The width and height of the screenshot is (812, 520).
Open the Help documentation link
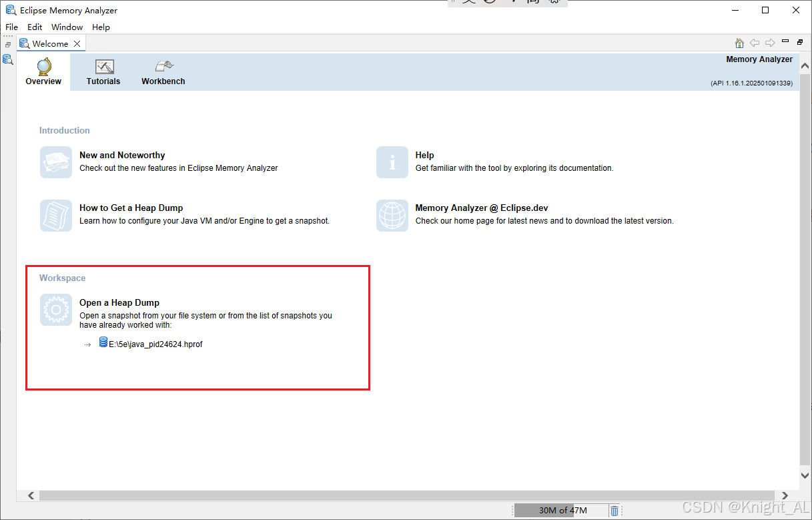(x=425, y=156)
